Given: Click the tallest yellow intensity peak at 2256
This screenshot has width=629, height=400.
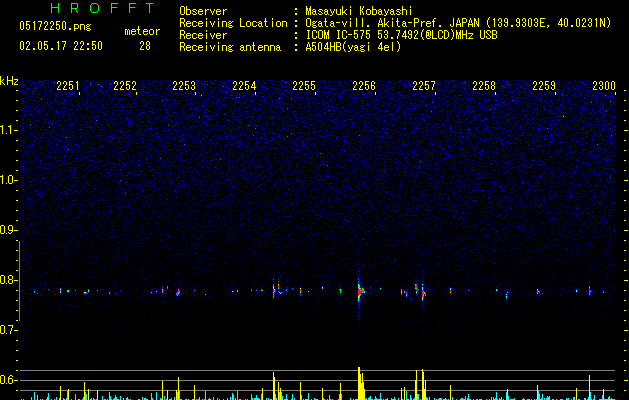Looking at the screenshot, I should tap(359, 383).
